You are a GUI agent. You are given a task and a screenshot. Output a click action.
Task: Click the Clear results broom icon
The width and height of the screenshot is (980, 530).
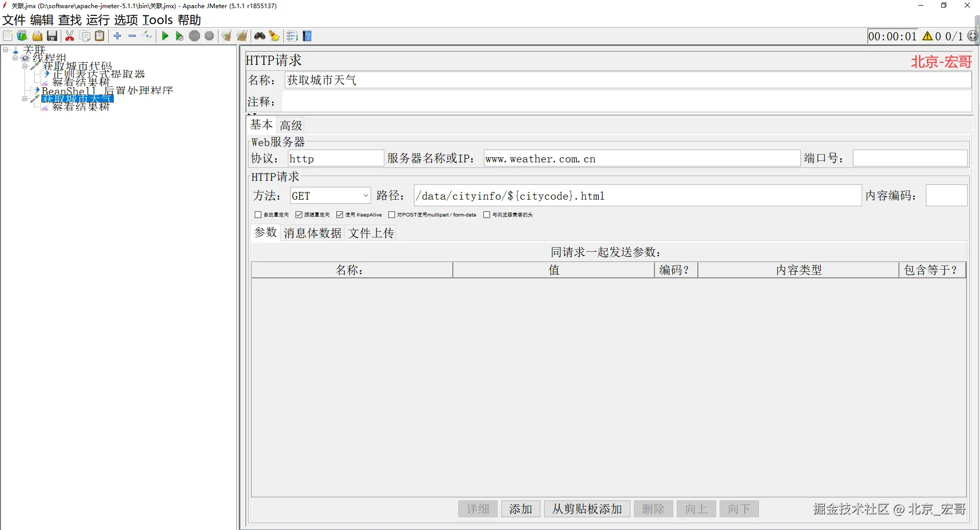(x=227, y=36)
